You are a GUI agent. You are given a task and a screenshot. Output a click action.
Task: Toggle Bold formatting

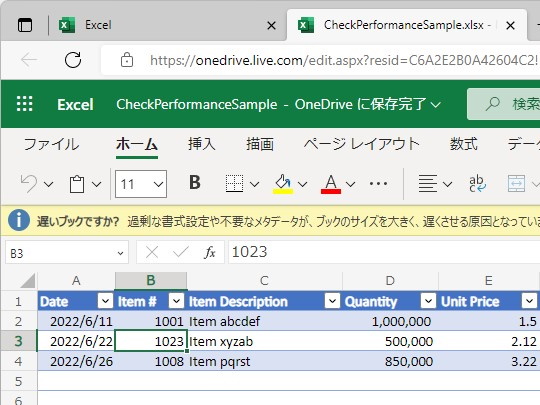point(195,183)
